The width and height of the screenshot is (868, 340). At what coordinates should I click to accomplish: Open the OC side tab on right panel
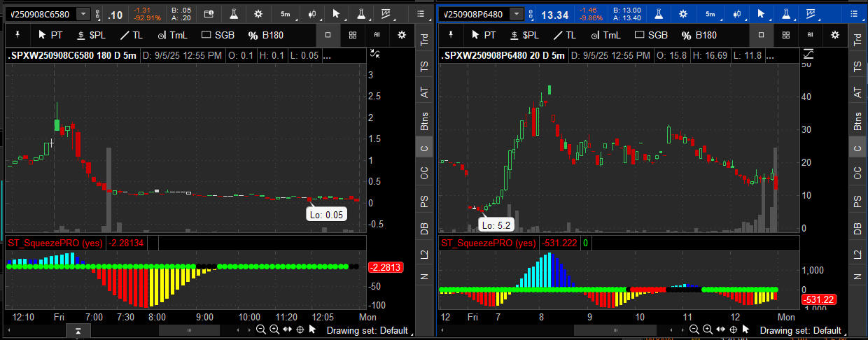click(x=857, y=173)
